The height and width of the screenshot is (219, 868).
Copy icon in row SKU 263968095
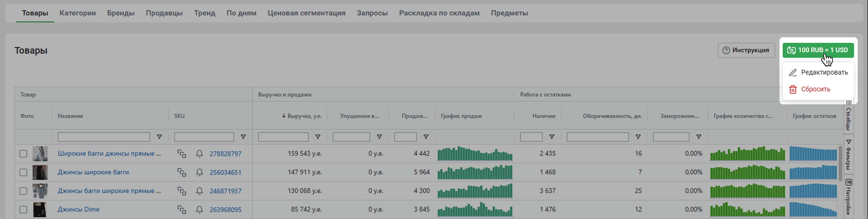182,210
